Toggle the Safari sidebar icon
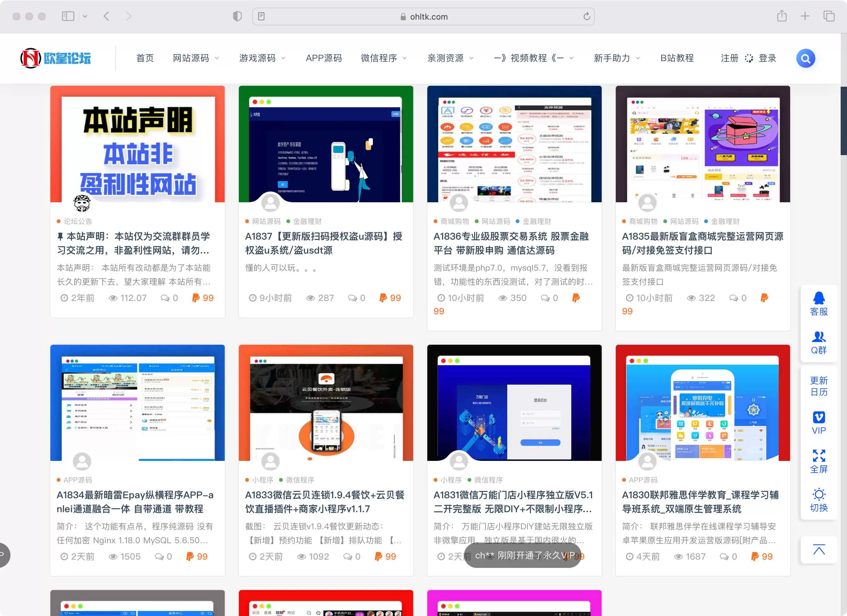 coord(68,16)
